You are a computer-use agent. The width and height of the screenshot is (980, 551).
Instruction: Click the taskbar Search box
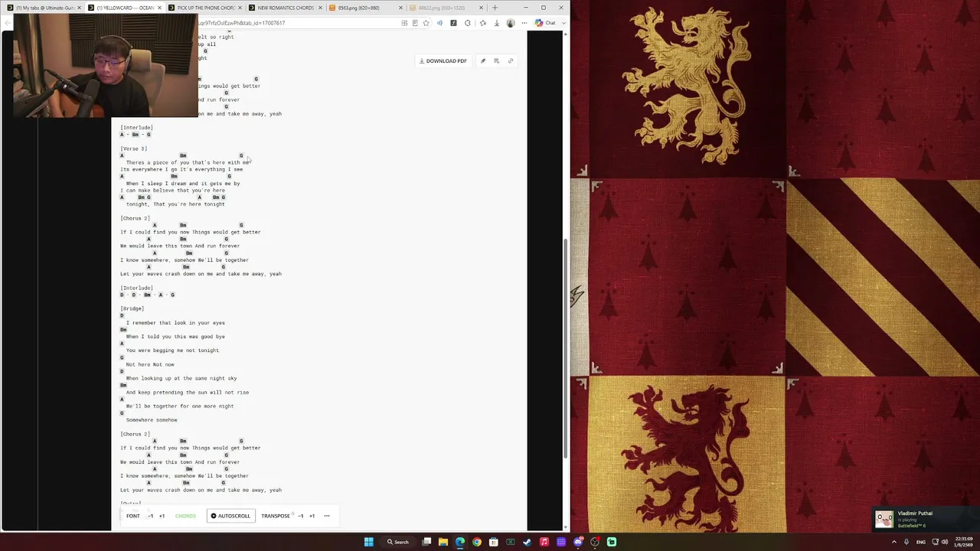[x=397, y=542]
